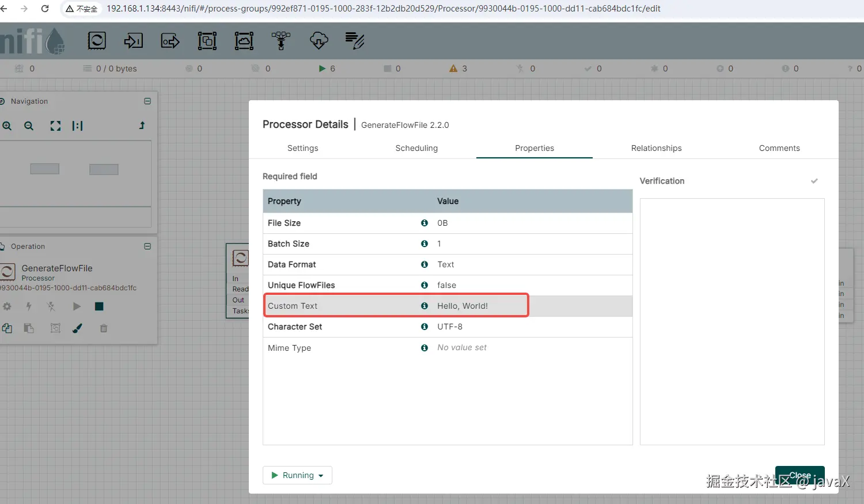Click the Custom Text value Hello, World!
Screen dimensions: 864x504
pyautogui.click(x=463, y=306)
